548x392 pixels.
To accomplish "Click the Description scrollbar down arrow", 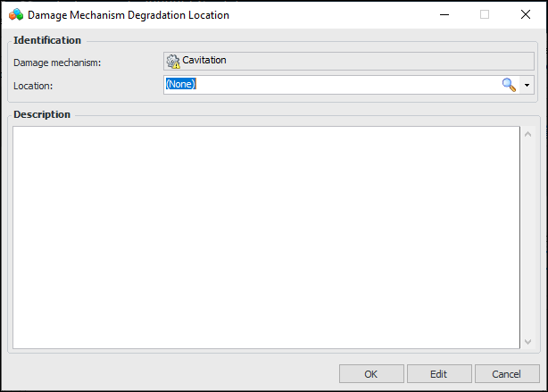I will coord(527,342).
